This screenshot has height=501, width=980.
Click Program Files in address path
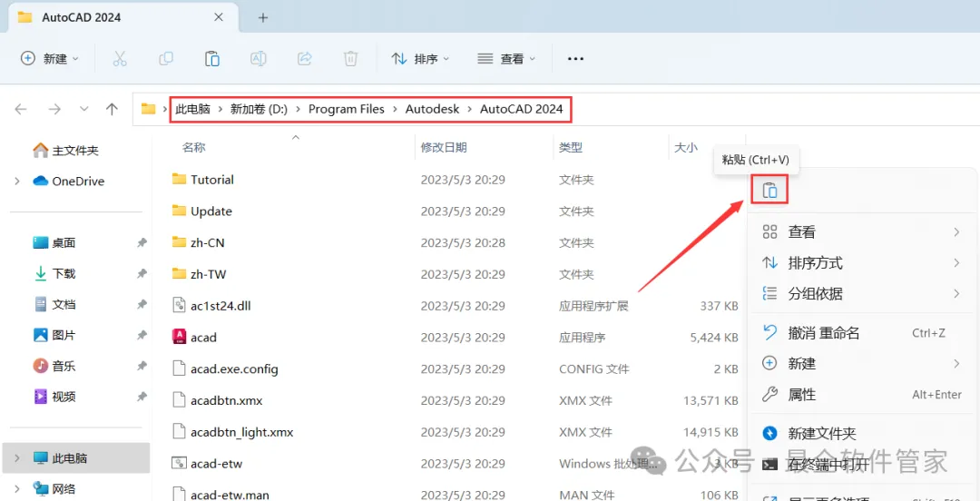point(347,110)
